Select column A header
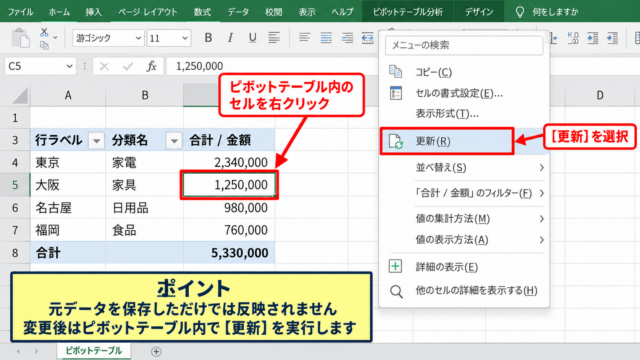Screen dimensions: 640x360 pos(68,95)
